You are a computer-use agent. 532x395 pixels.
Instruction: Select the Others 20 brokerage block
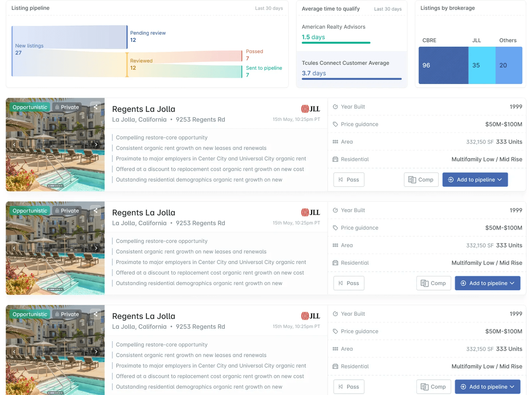[509, 65]
